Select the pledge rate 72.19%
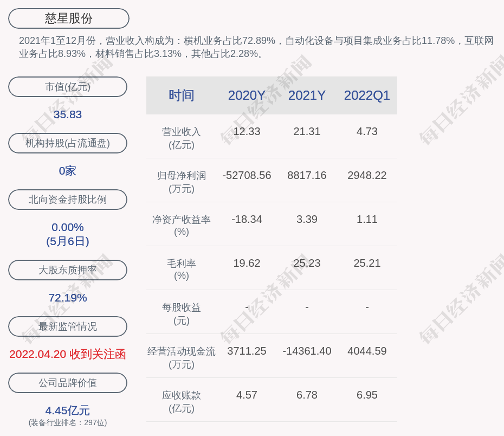 click(x=68, y=298)
